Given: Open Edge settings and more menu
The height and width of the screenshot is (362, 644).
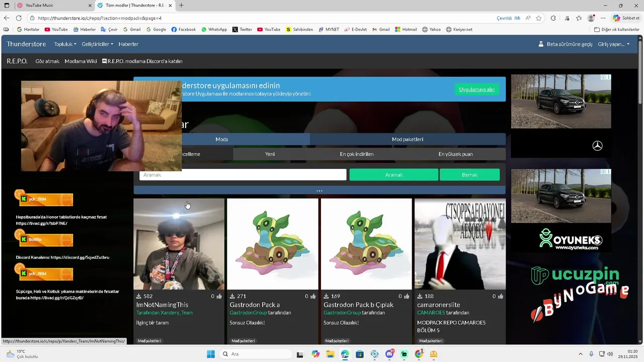Looking at the screenshot, I should tap(603, 18).
